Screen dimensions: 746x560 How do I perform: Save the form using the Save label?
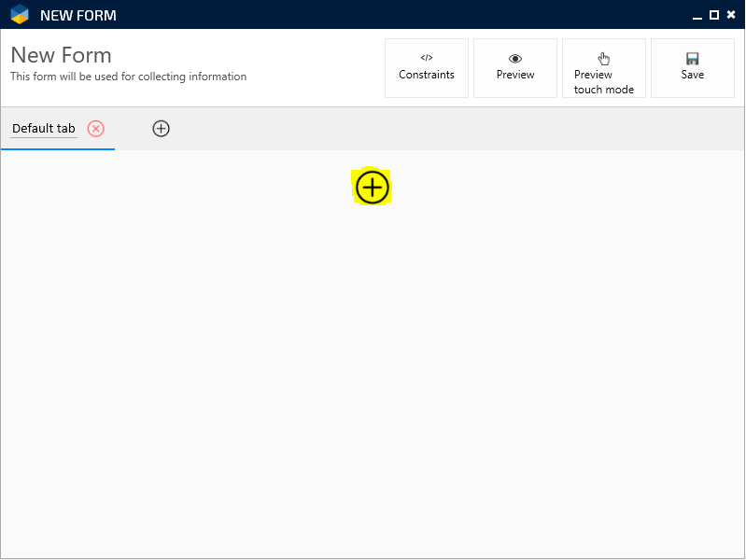pos(693,75)
